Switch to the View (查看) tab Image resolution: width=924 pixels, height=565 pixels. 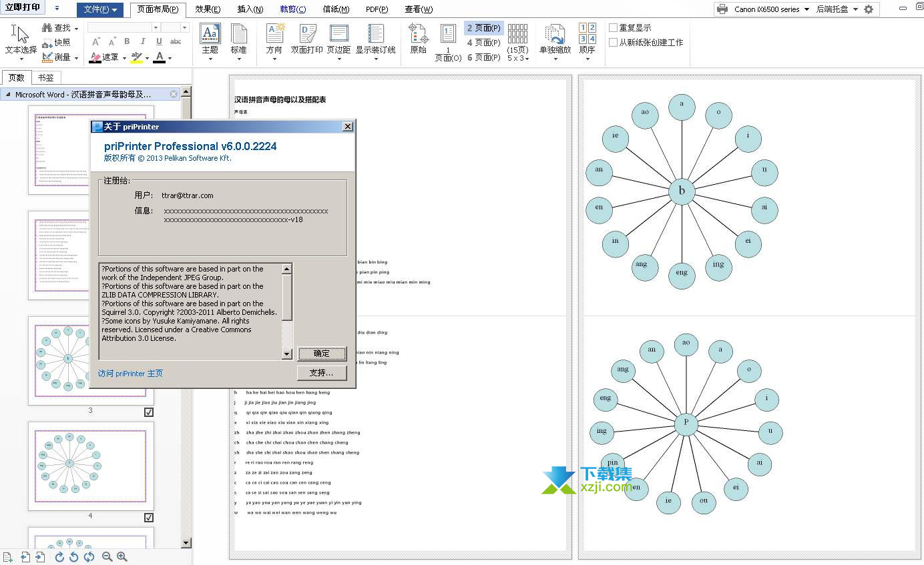pyautogui.click(x=419, y=9)
